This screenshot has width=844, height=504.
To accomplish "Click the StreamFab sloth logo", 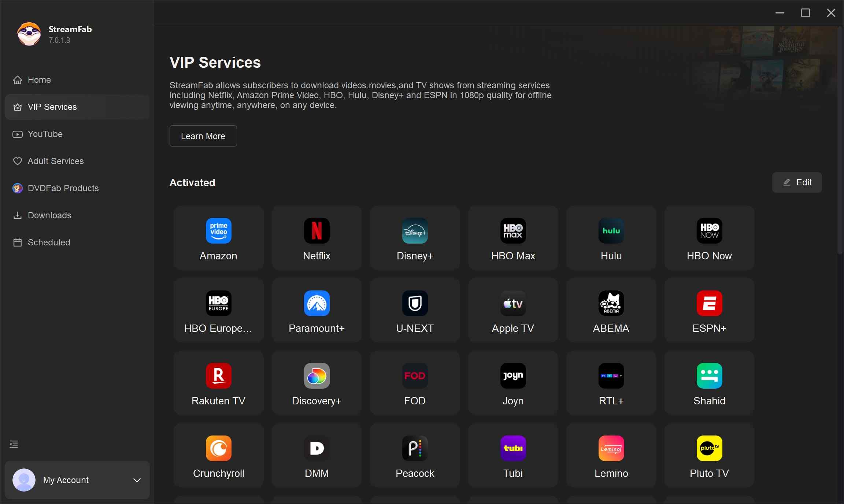I will [29, 34].
